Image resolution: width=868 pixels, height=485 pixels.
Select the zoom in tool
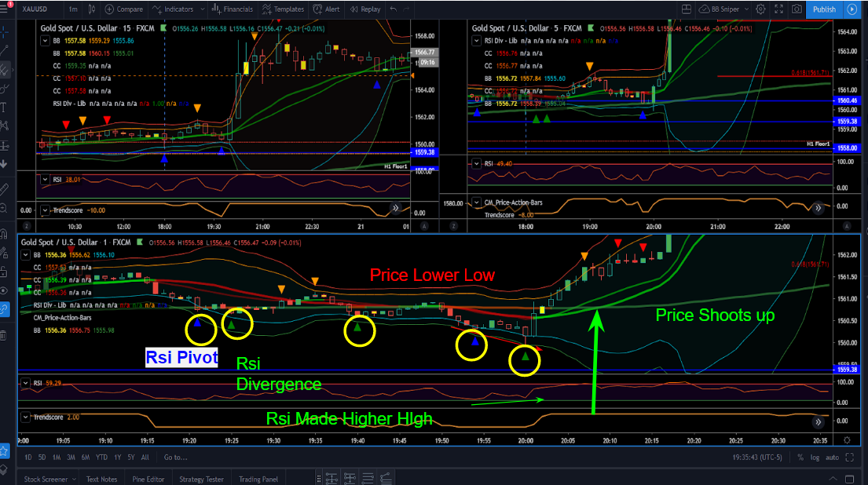[4, 209]
